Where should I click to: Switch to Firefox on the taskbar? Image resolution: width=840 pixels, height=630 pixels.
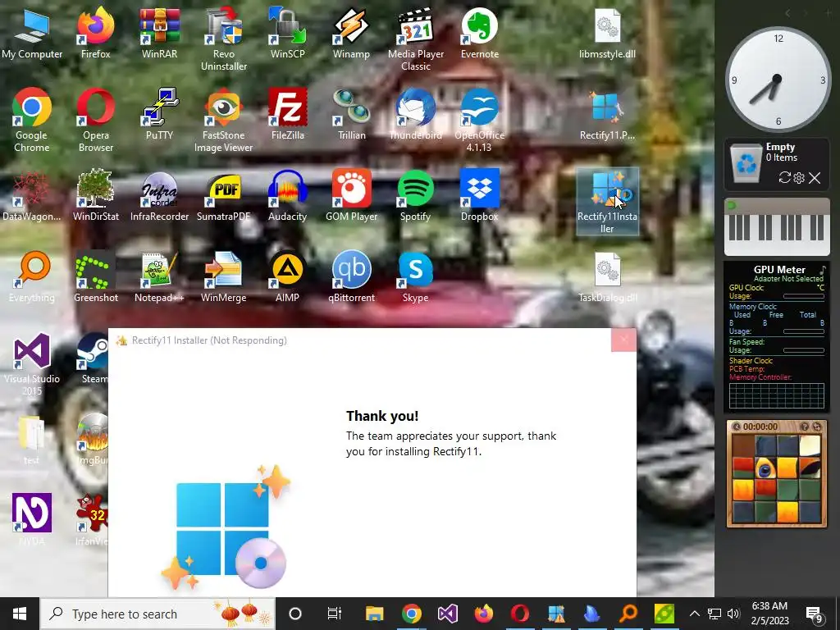pos(484,614)
